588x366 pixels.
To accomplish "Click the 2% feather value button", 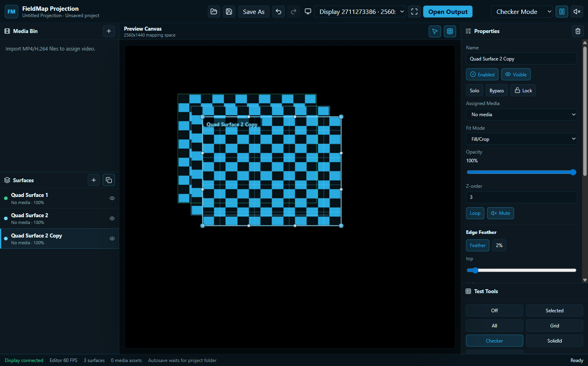I will 499,245.
